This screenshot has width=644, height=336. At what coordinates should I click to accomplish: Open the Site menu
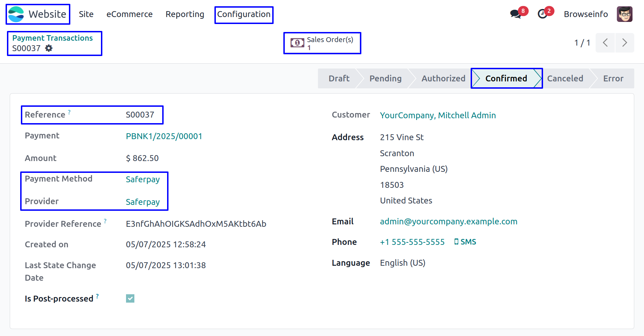pyautogui.click(x=86, y=14)
